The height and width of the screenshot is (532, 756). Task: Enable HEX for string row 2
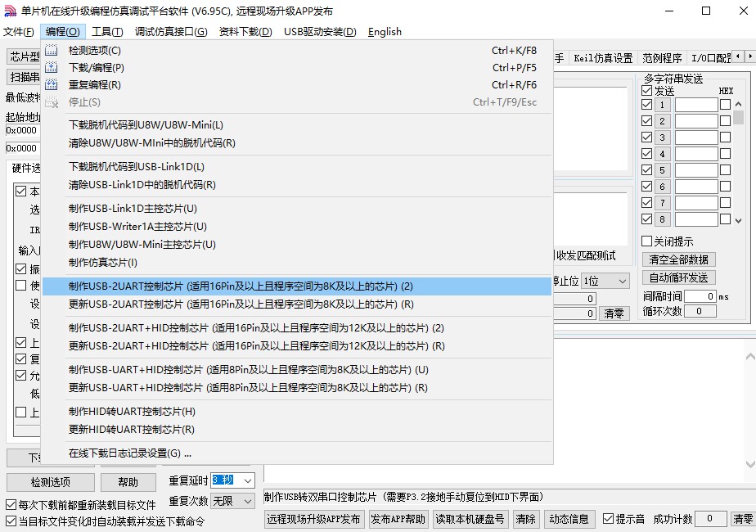(725, 121)
